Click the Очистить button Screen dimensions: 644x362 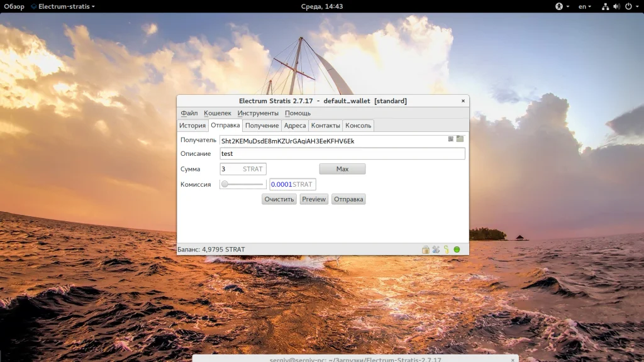[279, 199]
